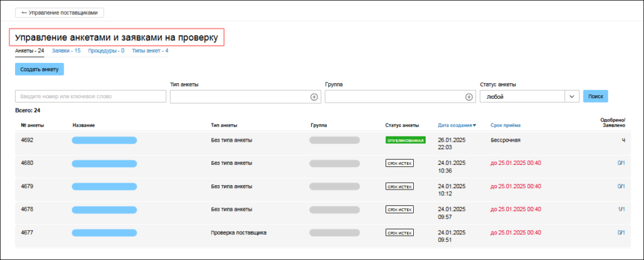Click the plus icon in Группа field
The image size is (644, 260).
coord(469,97)
